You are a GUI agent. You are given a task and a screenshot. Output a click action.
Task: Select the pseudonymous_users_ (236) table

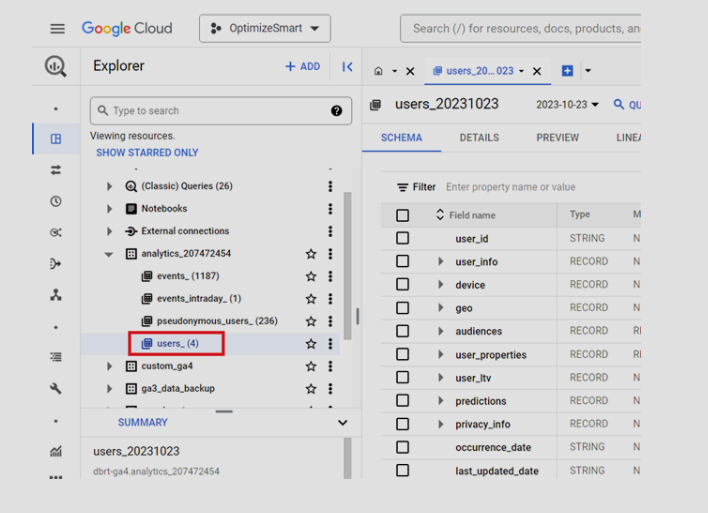point(217,321)
